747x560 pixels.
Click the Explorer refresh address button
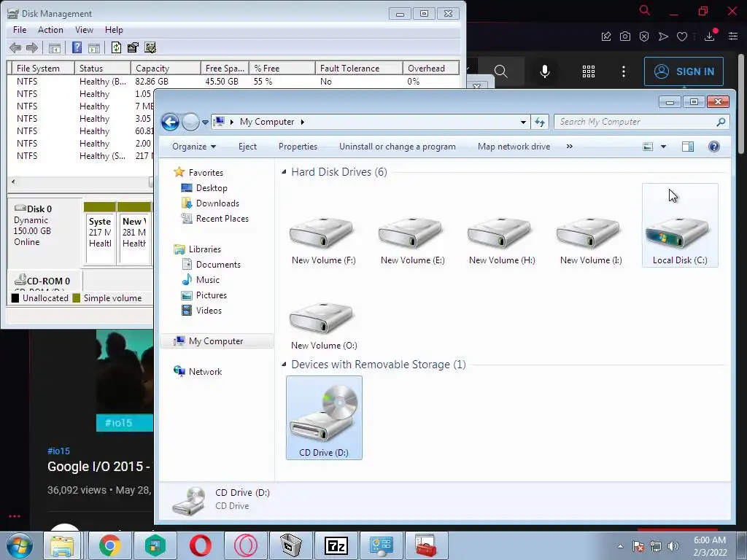(540, 122)
